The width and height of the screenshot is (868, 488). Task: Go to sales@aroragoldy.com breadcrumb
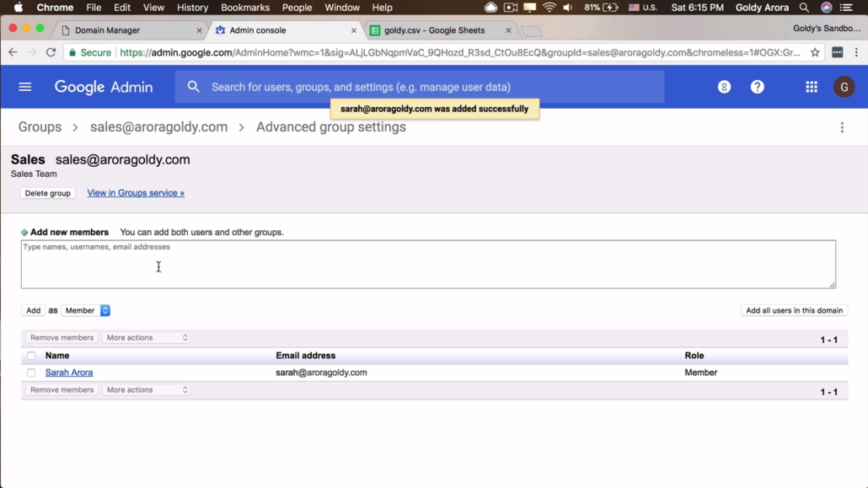point(159,127)
